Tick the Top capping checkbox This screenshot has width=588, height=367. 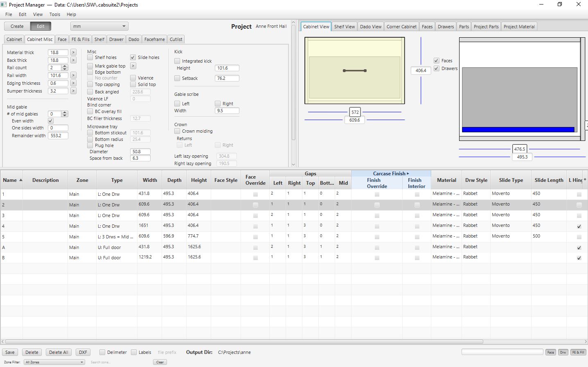tap(90, 84)
